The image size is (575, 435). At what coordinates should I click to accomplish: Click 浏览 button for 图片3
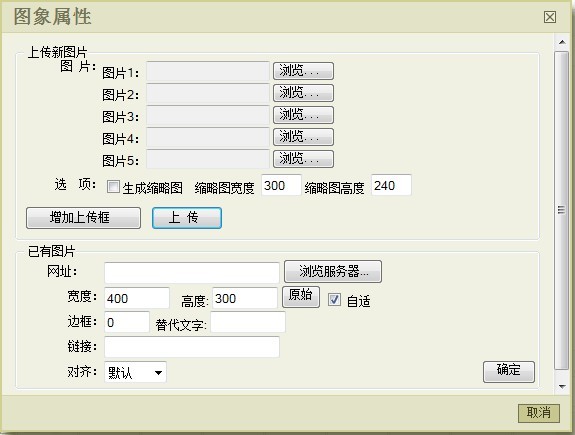click(x=303, y=115)
